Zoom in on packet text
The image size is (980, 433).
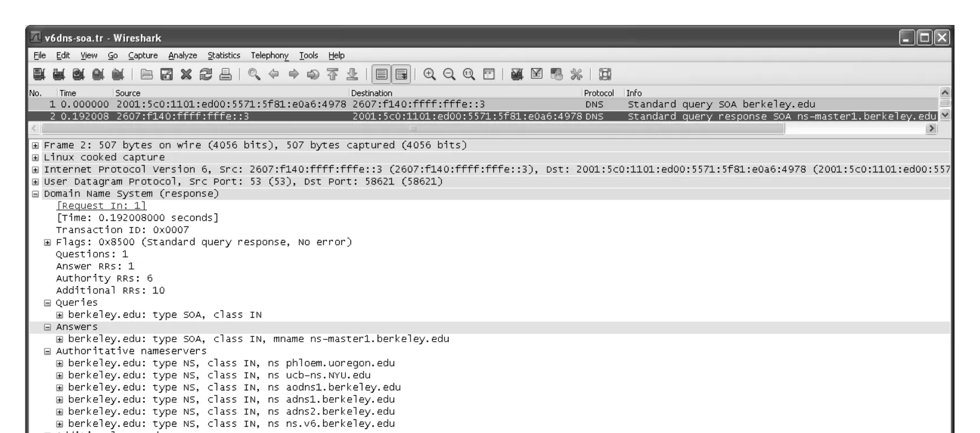tap(430, 74)
